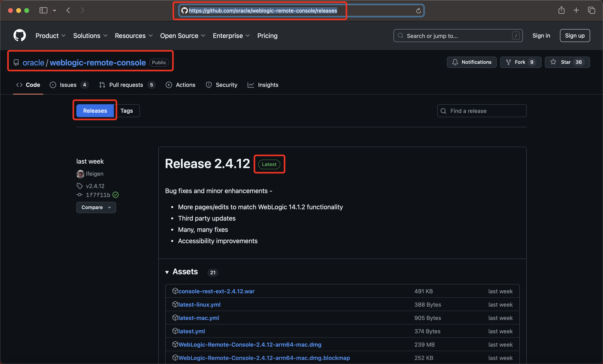Open the Pull requests tab
Viewport: 603px width, 364px height.
tap(126, 85)
